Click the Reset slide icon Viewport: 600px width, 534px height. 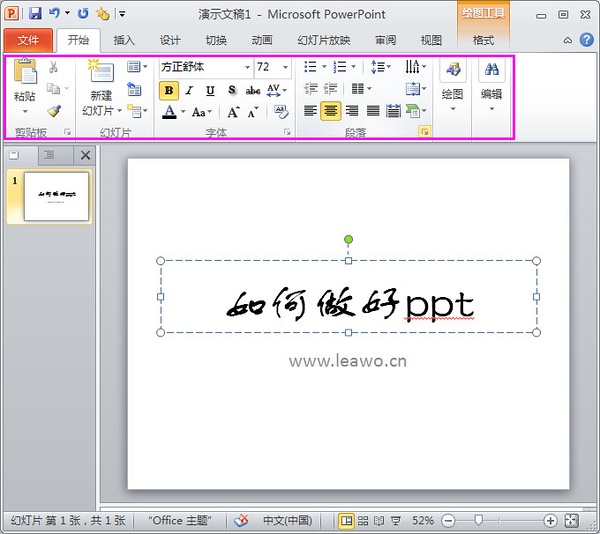(134, 89)
